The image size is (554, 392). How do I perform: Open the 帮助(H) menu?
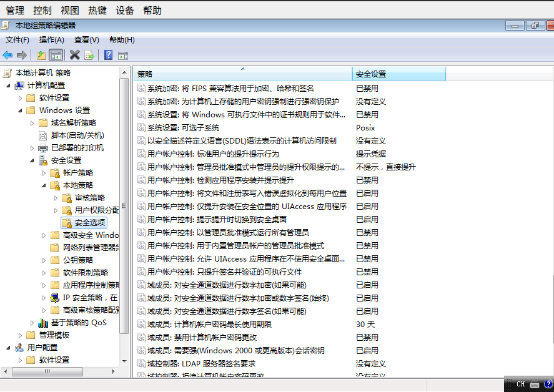[x=122, y=40]
